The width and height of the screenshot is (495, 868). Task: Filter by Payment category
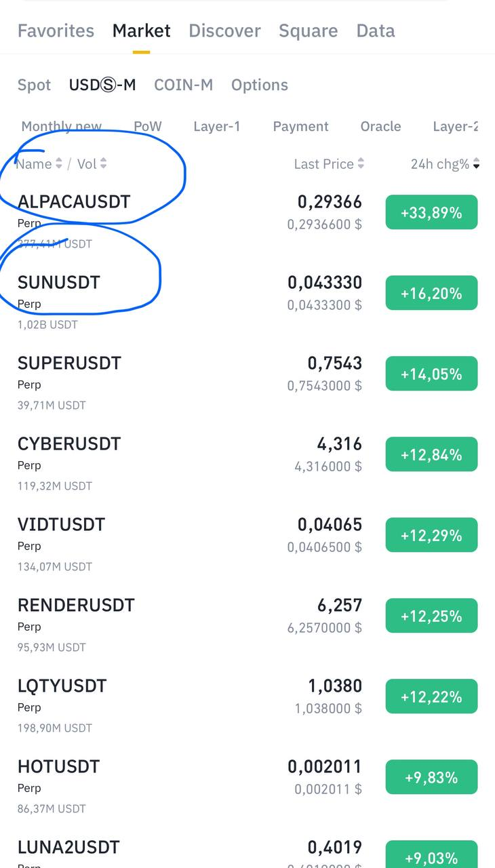(300, 126)
